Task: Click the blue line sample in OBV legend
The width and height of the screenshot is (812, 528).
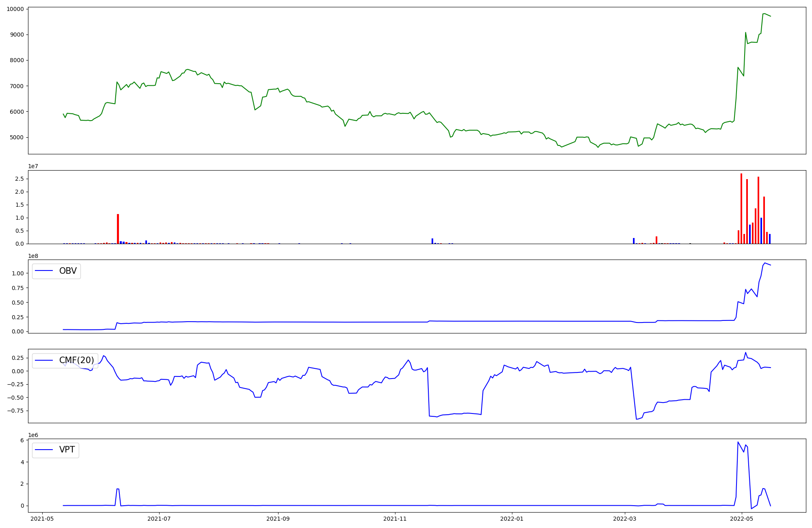Action: (44, 271)
